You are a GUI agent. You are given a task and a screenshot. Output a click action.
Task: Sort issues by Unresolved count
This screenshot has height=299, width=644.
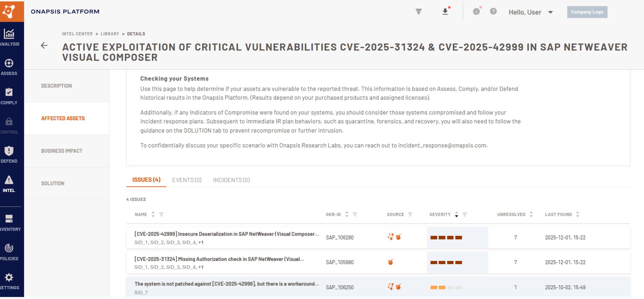pyautogui.click(x=531, y=214)
